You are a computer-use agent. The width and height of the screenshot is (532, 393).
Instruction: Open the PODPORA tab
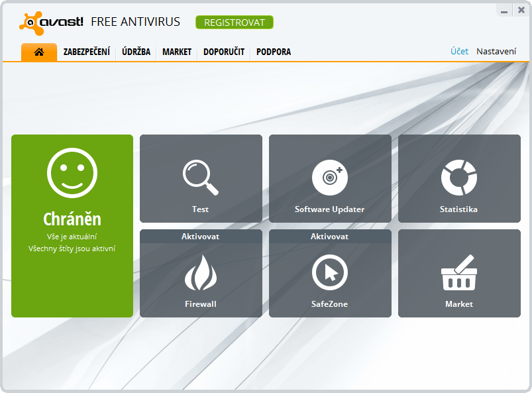[274, 52]
